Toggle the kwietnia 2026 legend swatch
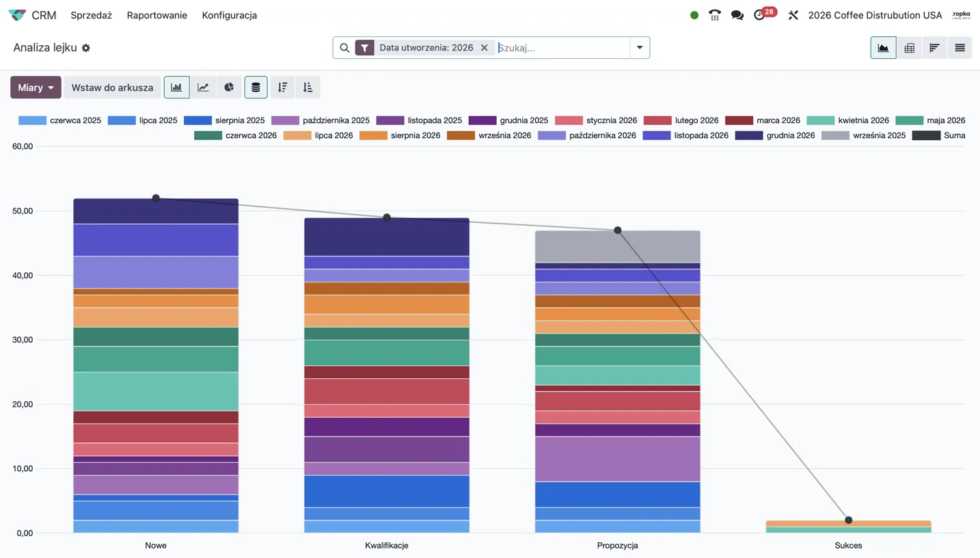 (x=821, y=120)
